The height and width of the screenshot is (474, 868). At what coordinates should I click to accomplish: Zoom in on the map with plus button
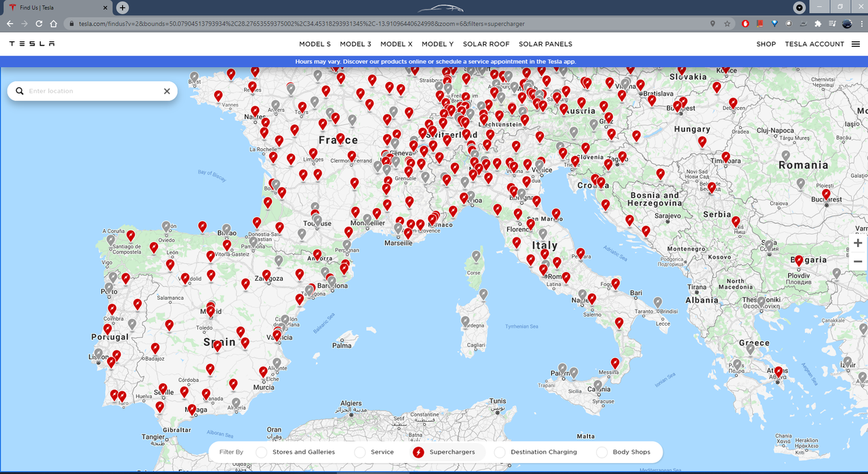point(858,243)
